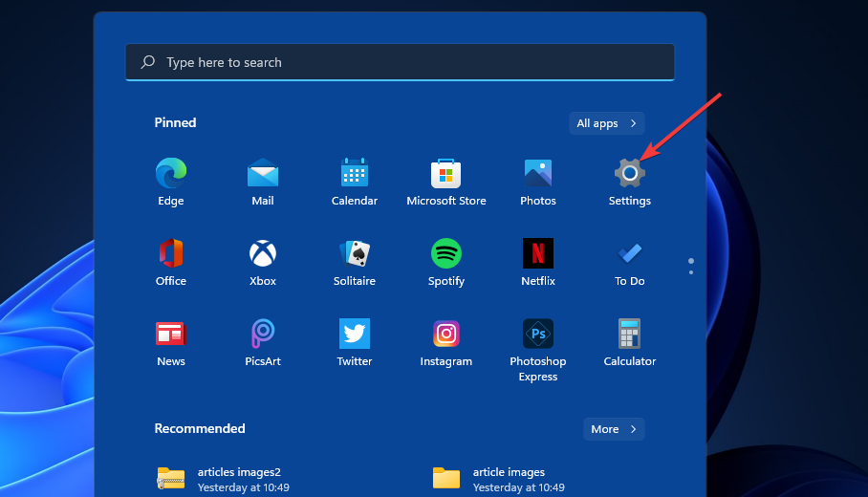Open More recommended items
The height and width of the screenshot is (497, 868).
[x=614, y=429]
